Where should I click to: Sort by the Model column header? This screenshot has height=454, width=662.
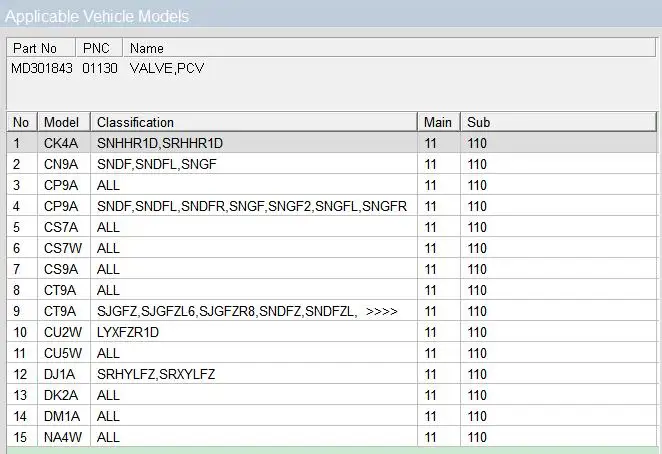coord(64,122)
